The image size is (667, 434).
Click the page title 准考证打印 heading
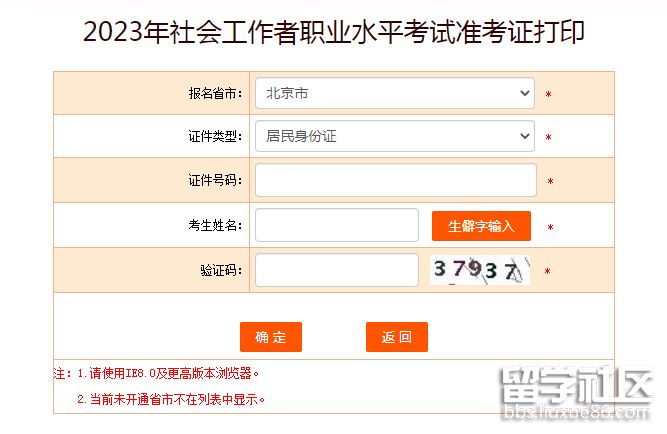334,32
